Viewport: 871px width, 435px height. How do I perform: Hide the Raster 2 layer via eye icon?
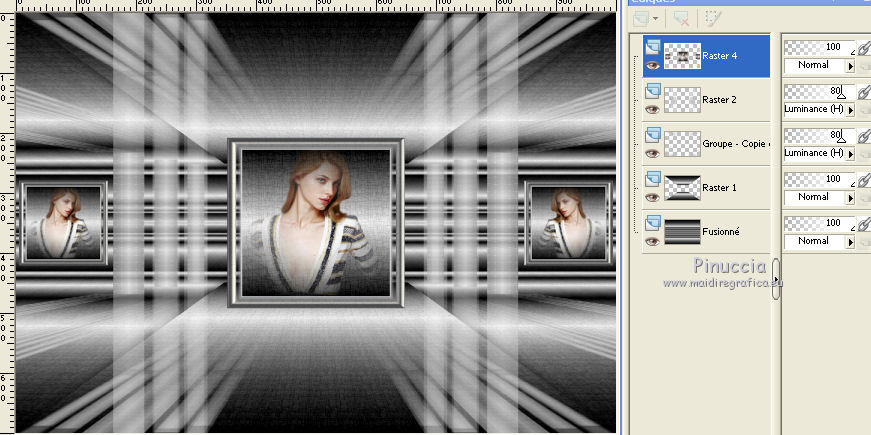point(653,109)
